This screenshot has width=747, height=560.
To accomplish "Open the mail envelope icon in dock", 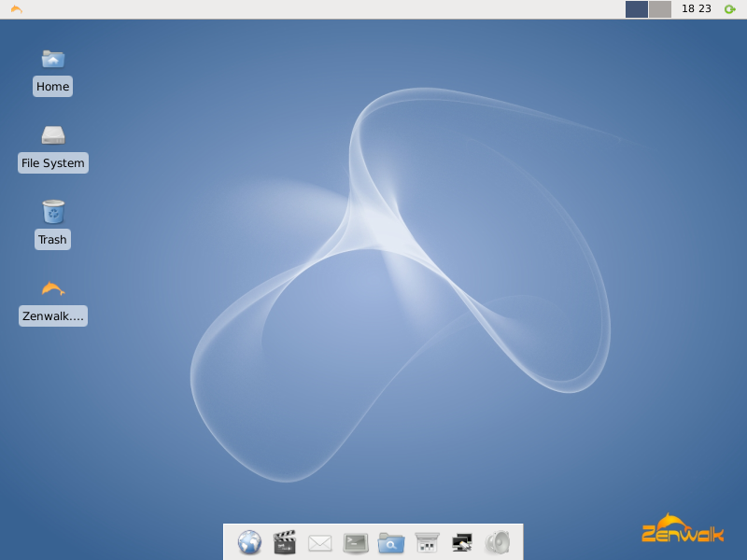I will coord(320,542).
